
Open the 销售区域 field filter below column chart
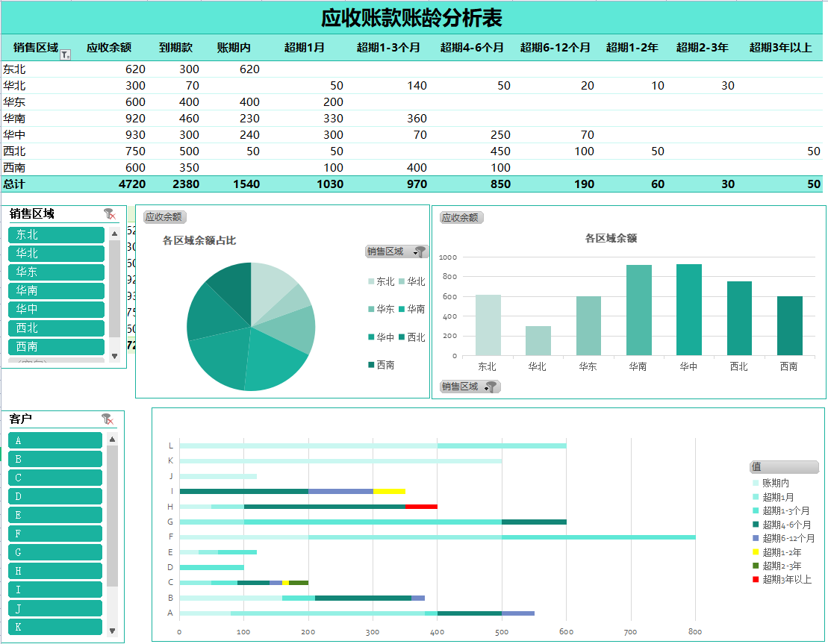[469, 386]
